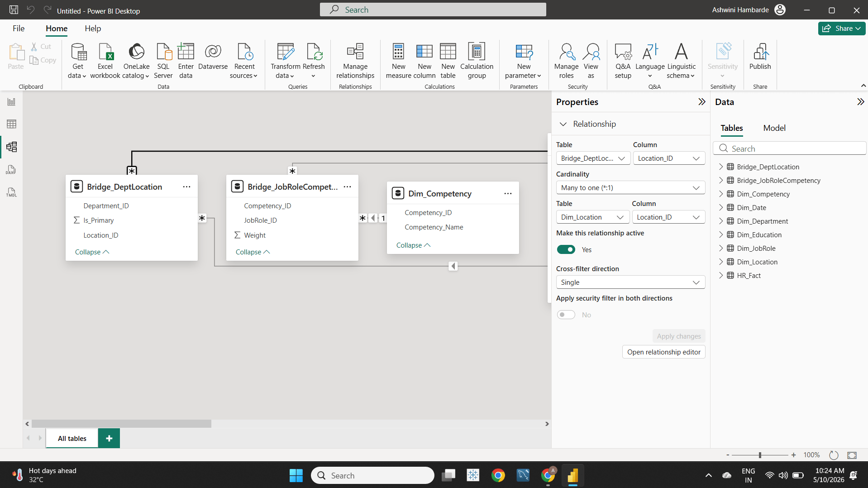Viewport: 868px width, 488px height.
Task: Open Transform data in ribbon
Action: click(x=285, y=61)
